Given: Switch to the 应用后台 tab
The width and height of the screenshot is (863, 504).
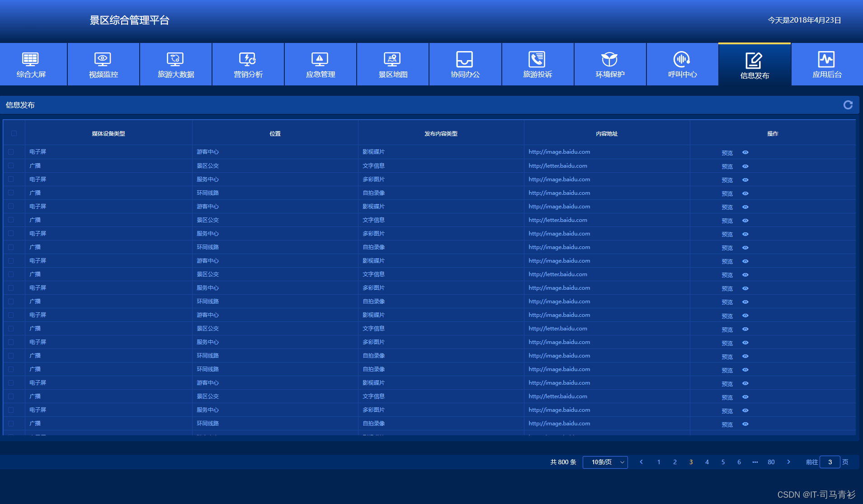Looking at the screenshot, I should 827,64.
